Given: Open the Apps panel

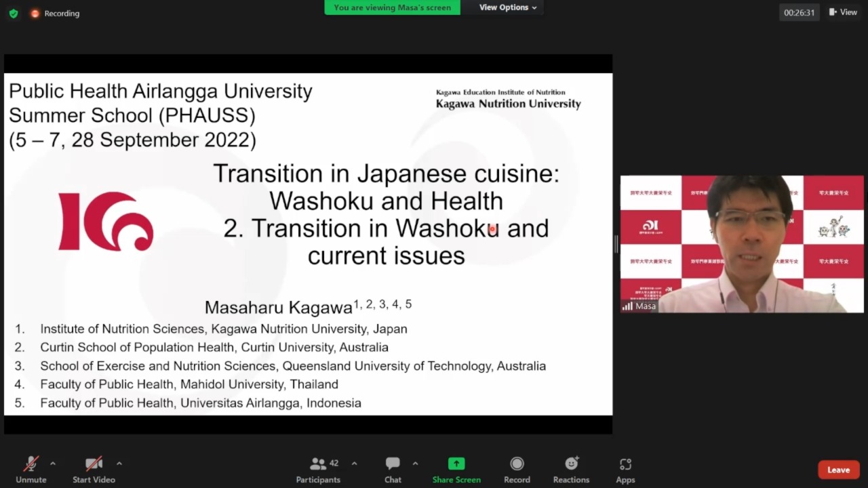Looking at the screenshot, I should [625, 470].
